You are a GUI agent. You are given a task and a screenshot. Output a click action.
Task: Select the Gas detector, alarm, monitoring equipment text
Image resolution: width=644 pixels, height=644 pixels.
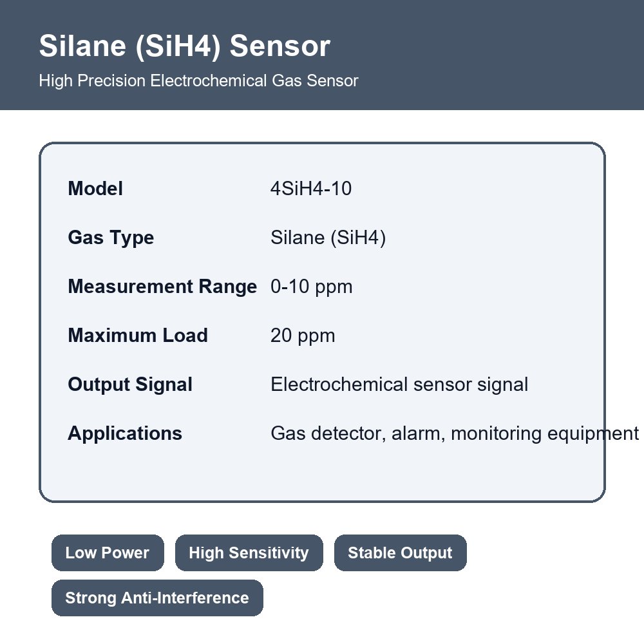pos(455,433)
